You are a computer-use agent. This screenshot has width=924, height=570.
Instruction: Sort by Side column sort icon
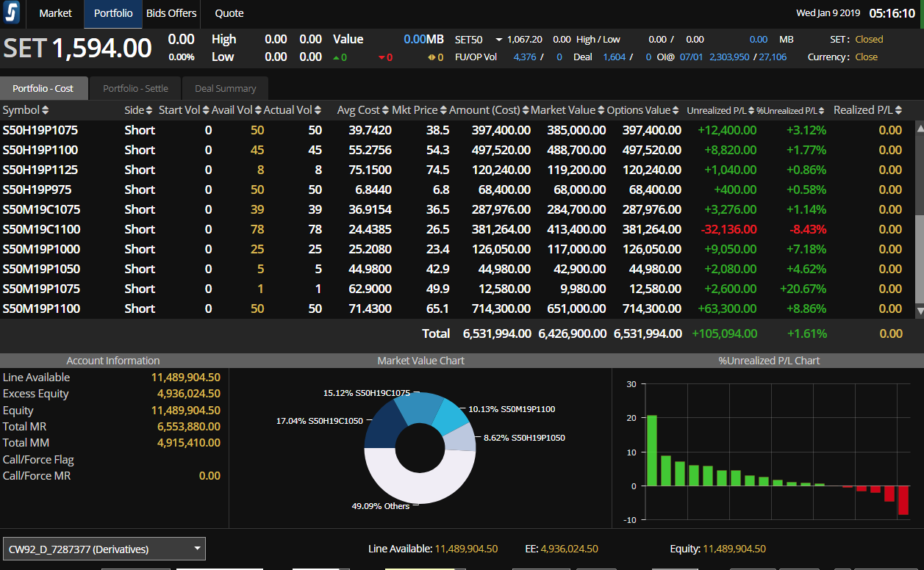150,110
